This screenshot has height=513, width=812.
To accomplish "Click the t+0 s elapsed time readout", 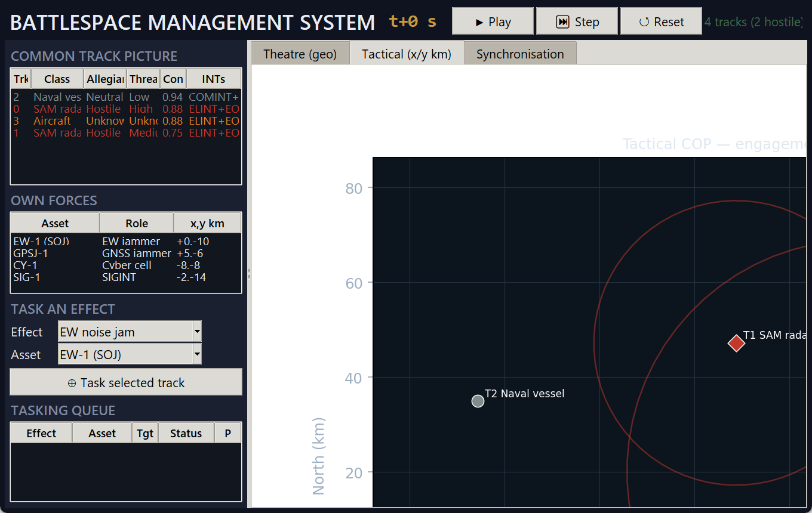I will coord(413,21).
